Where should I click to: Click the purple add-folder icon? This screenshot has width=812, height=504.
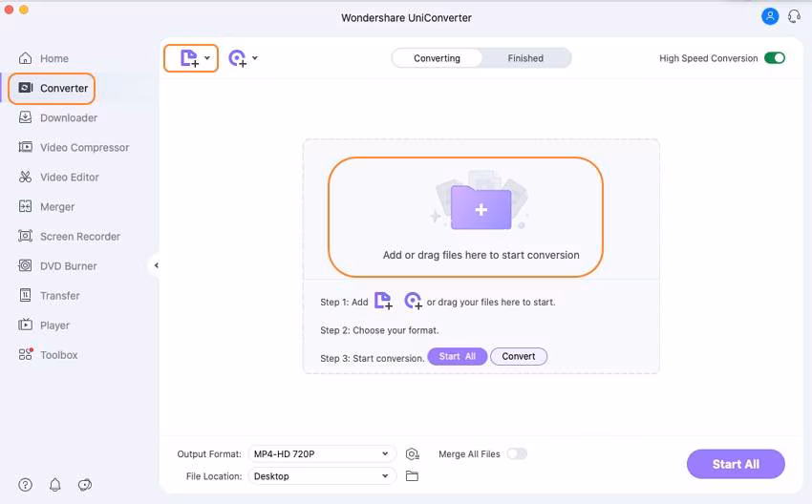point(481,206)
